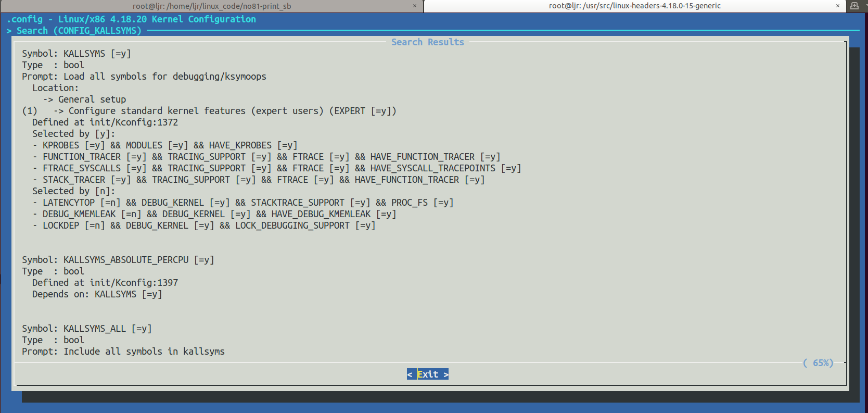Switch to the linux-headers-4.18.0-15-generic terminal tab
The width and height of the screenshot is (868, 413).
634,6
